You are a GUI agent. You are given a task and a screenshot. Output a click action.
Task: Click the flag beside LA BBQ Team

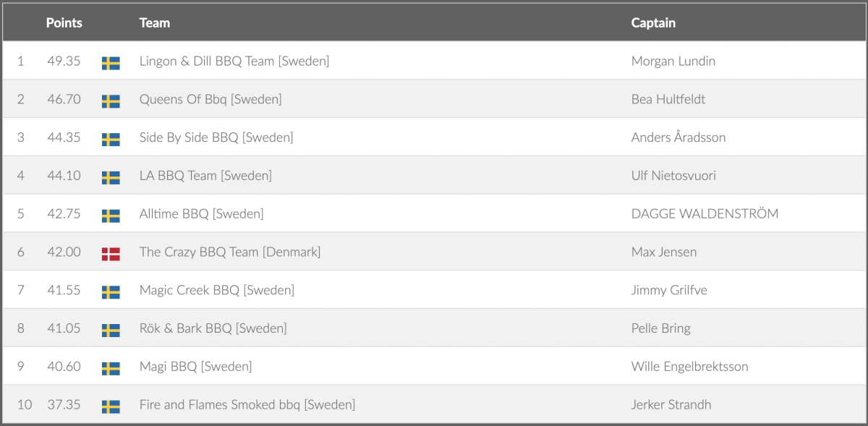111,178
